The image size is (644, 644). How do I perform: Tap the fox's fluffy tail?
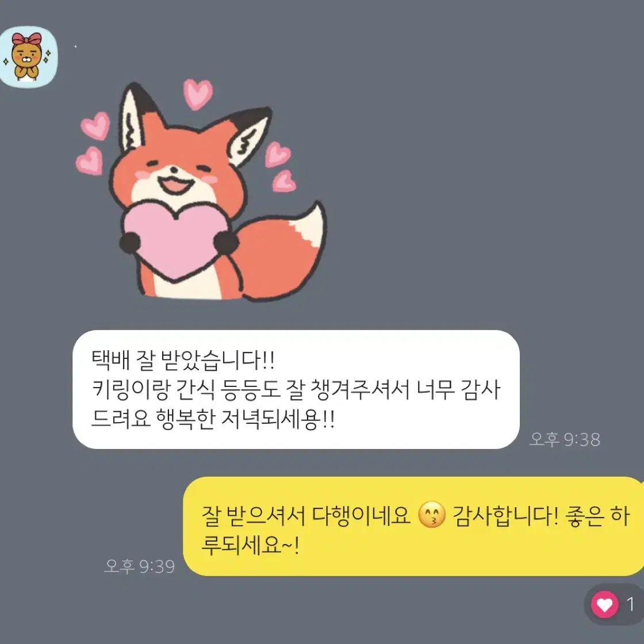tap(283, 251)
